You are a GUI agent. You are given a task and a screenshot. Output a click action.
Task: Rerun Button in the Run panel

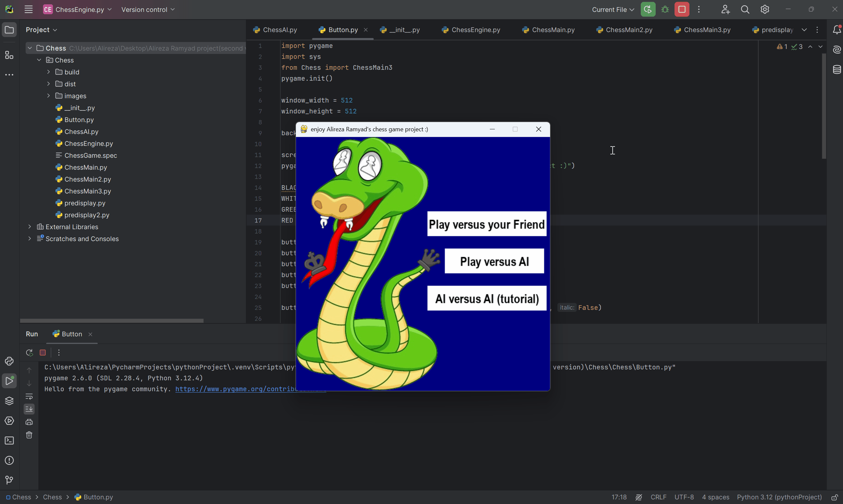tap(29, 353)
